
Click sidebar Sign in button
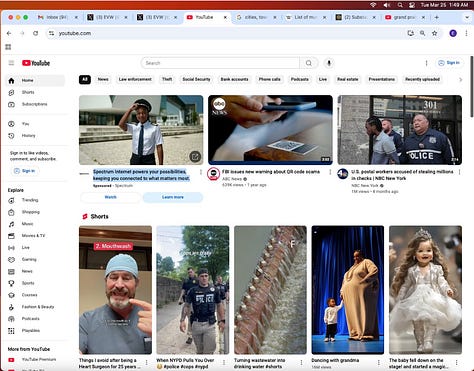24,171
